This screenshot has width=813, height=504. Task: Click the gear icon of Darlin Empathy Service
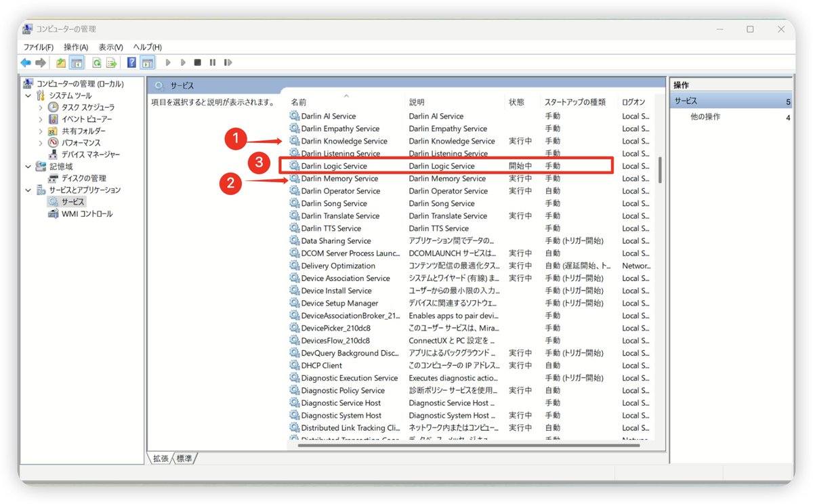tap(294, 129)
